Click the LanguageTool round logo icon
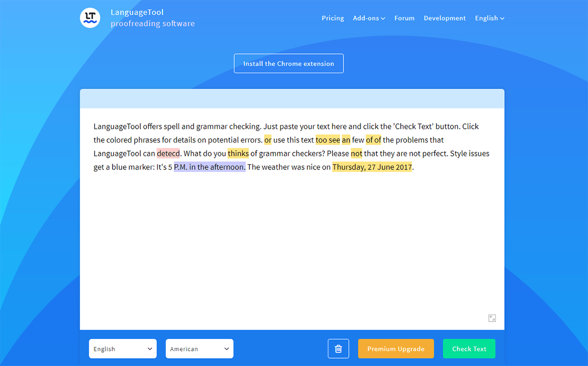The width and height of the screenshot is (588, 366). coord(90,18)
